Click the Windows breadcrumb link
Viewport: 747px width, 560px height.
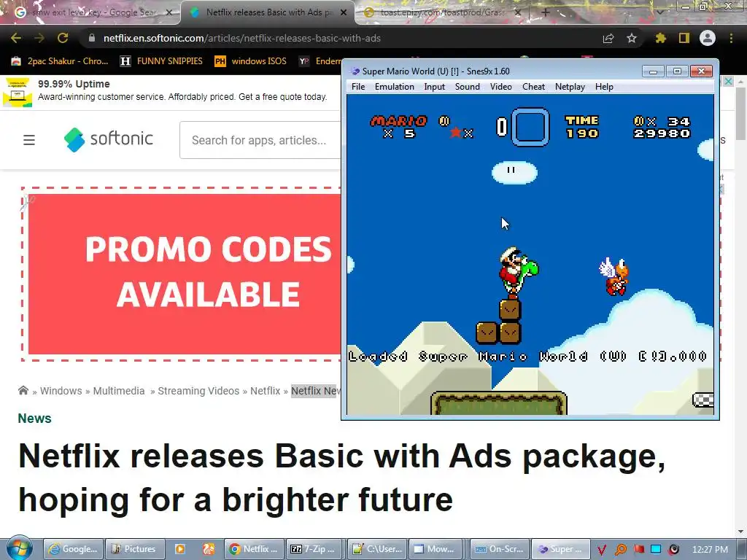coord(61,391)
